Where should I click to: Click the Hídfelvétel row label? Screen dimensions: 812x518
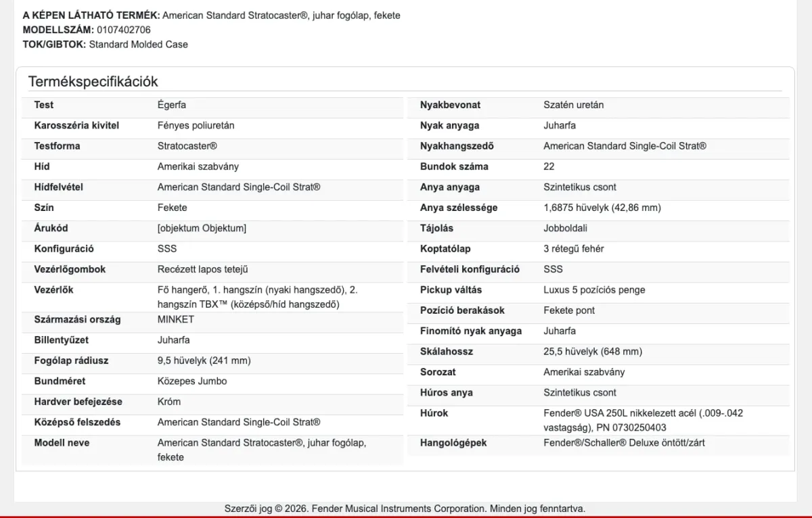(x=59, y=187)
